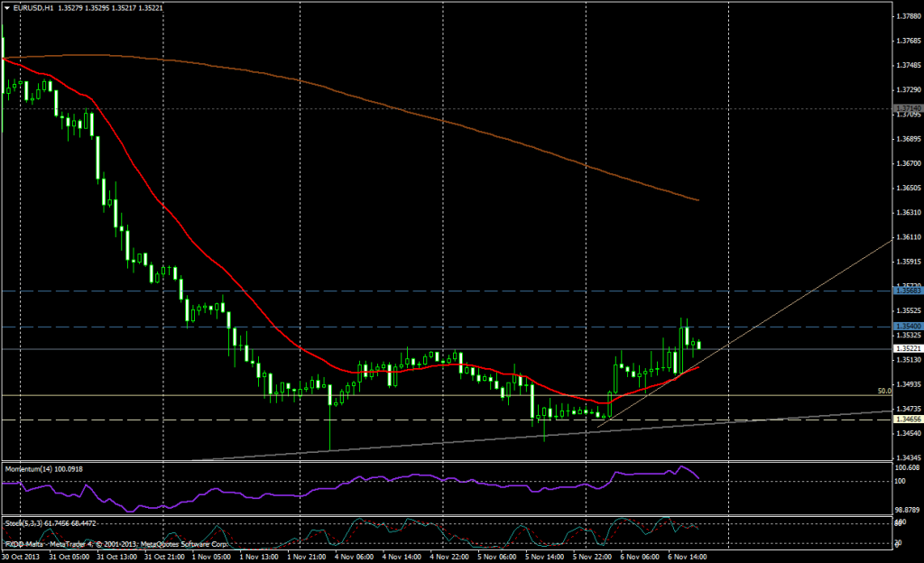Click the 30 Oct 2013 date label

tap(22, 557)
